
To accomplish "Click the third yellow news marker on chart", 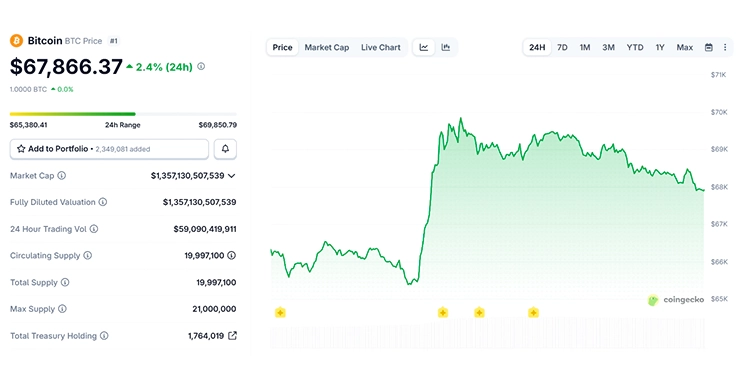I will tap(479, 312).
